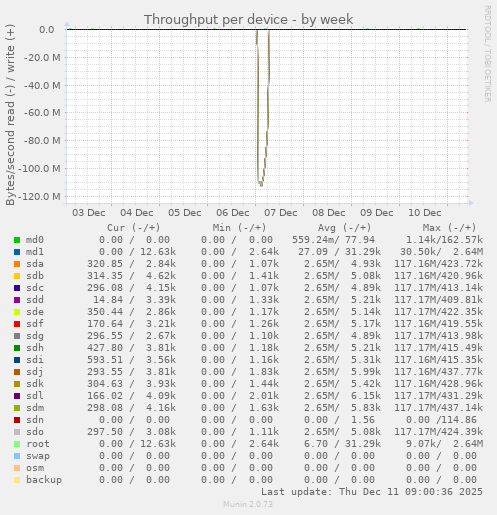The width and height of the screenshot is (497, 515).
Task: Click the sdh device label
Action: (35, 348)
